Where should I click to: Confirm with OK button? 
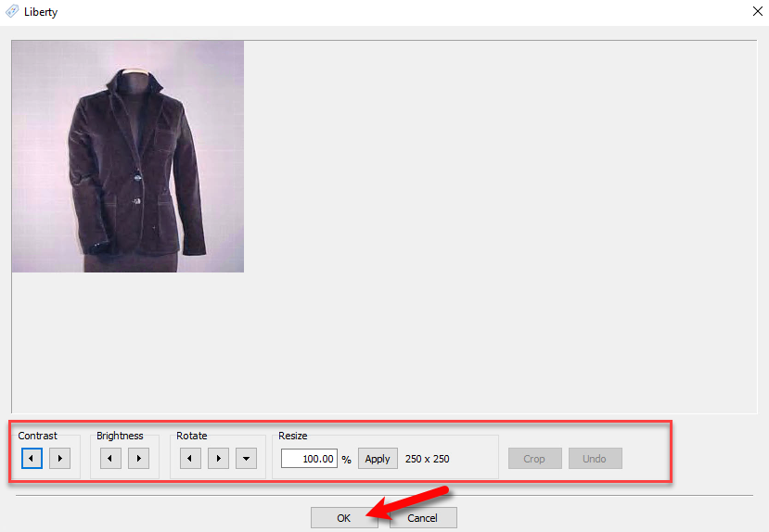(344, 518)
